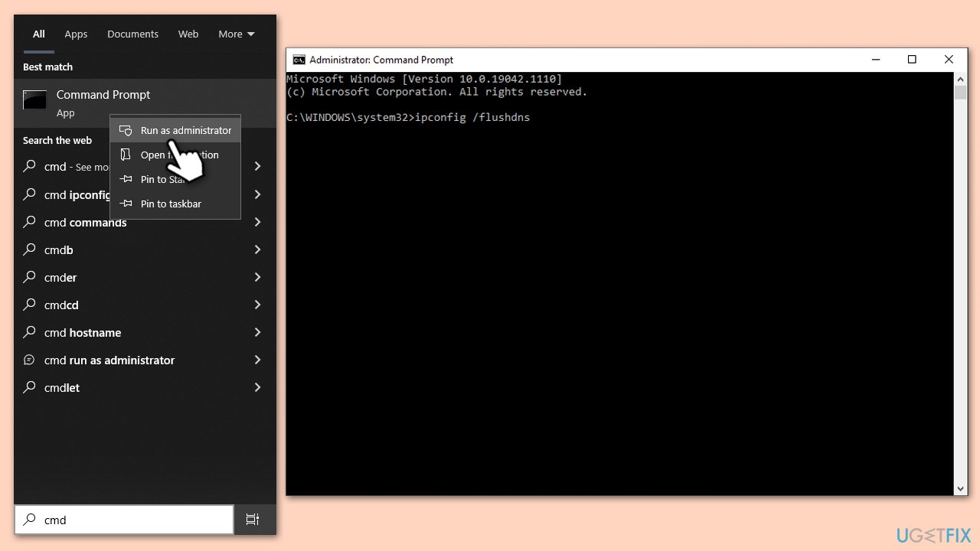The width and height of the screenshot is (980, 551).
Task: Minimize the Administrator: Command Prompt window
Action: pos(875,60)
